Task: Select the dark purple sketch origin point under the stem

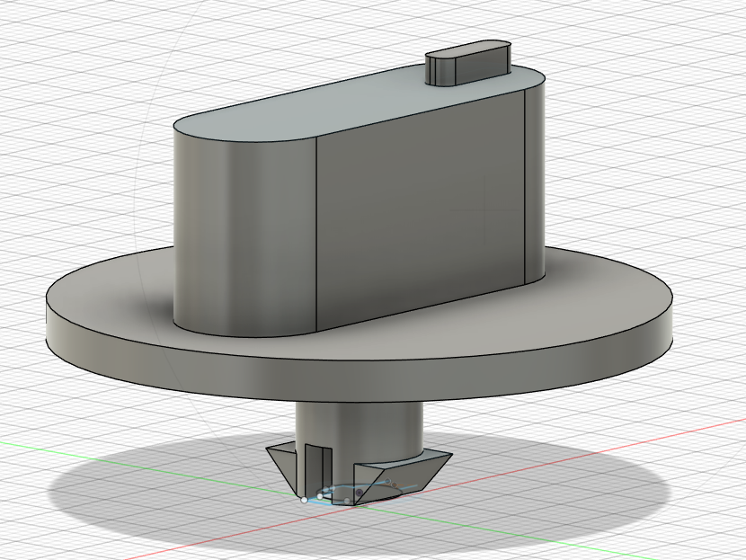Action: click(360, 492)
